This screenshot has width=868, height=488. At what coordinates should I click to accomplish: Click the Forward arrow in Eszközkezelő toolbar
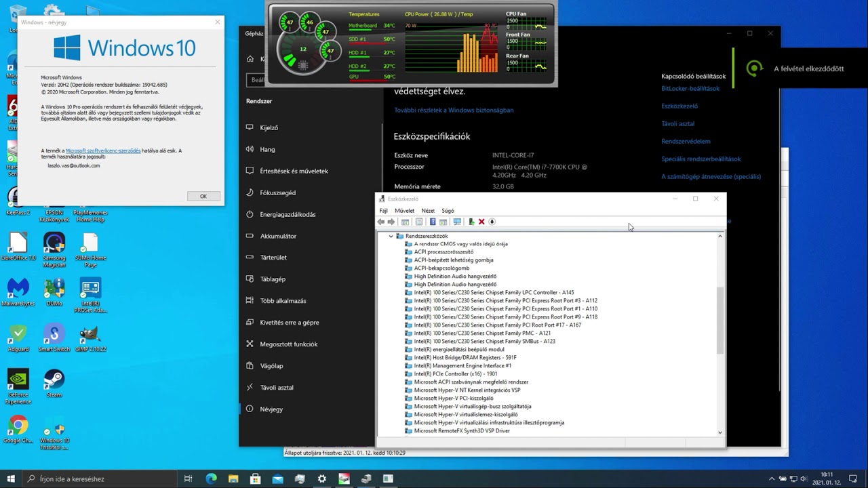(x=391, y=222)
